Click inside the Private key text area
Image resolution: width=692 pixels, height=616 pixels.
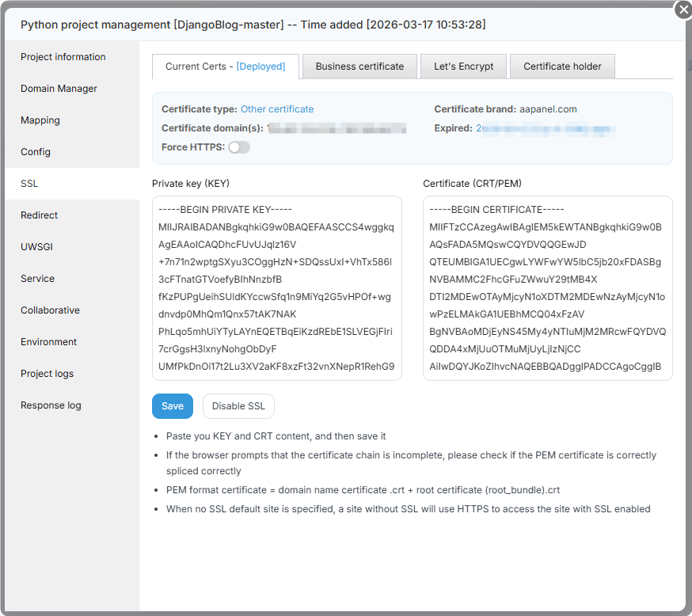[x=277, y=288]
